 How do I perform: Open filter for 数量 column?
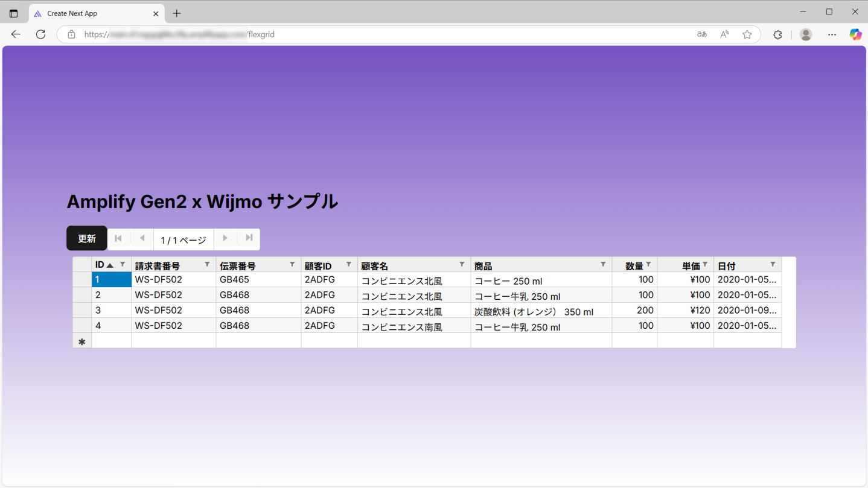point(648,265)
